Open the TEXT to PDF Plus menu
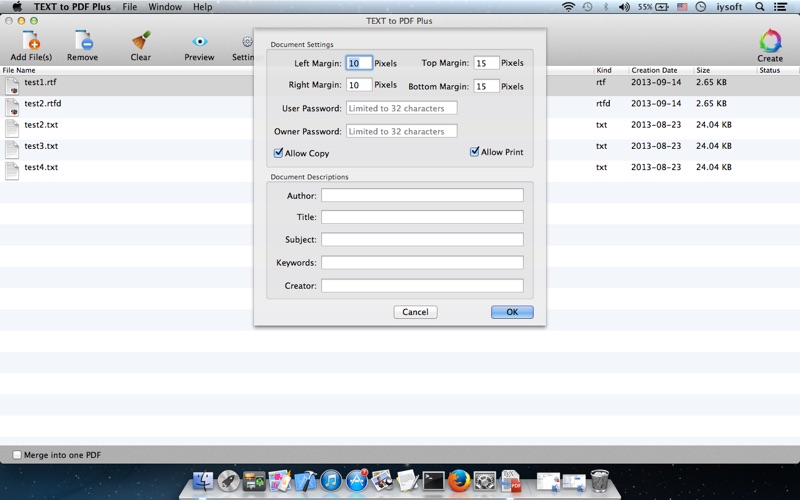The height and width of the screenshot is (500, 800). tap(72, 7)
